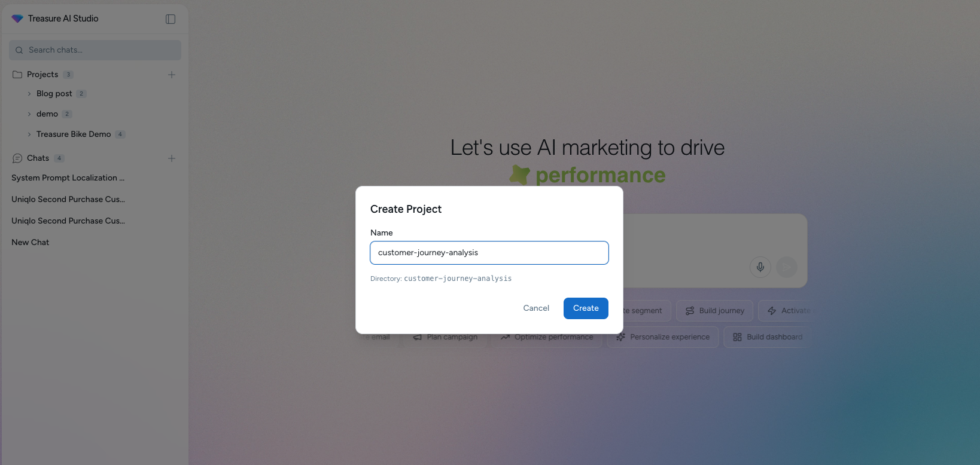Image resolution: width=980 pixels, height=465 pixels.
Task: Add a new project with plus icon
Action: point(172,75)
